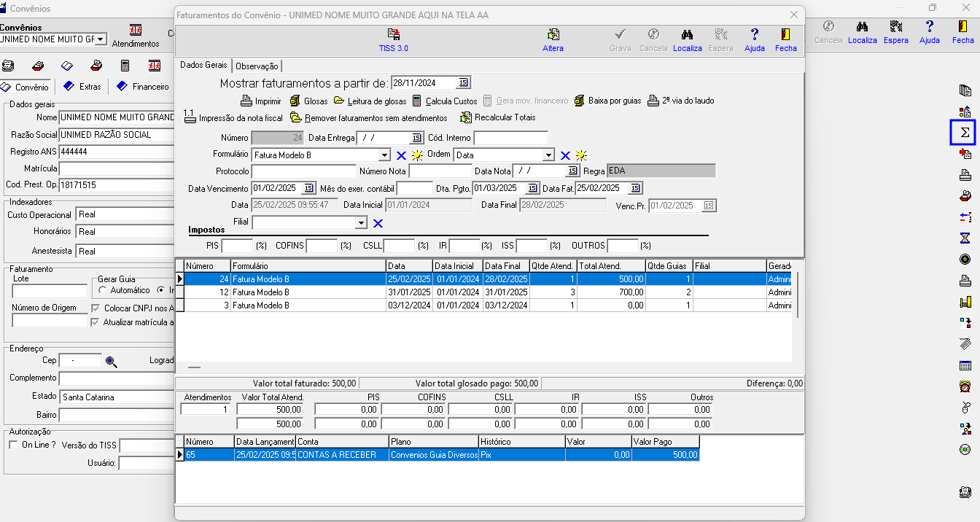
Task: Click Recalcular Totais
Action: (x=497, y=117)
